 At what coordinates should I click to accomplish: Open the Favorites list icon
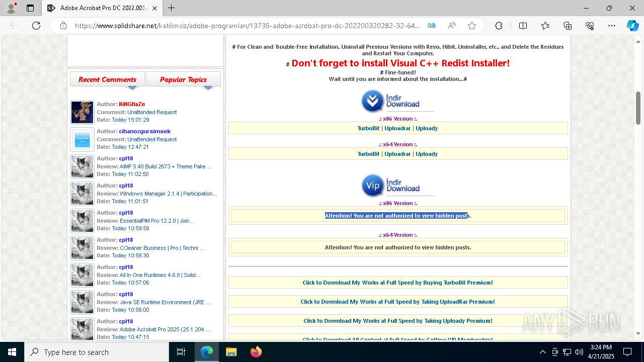pos(545,26)
